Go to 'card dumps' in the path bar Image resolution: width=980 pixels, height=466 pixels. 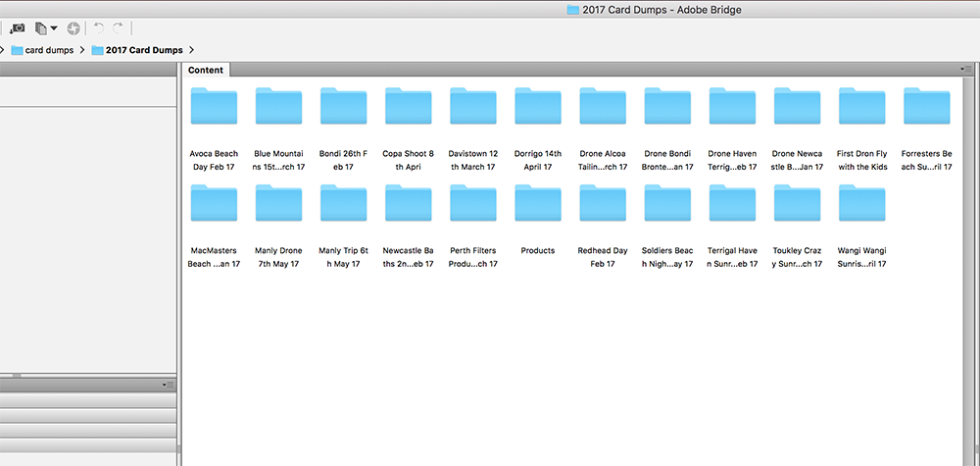(x=42, y=50)
